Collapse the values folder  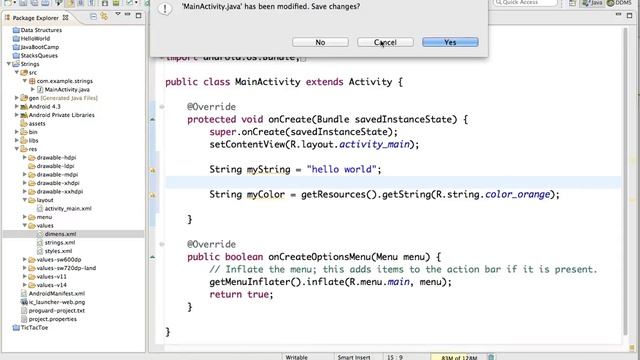25,225
